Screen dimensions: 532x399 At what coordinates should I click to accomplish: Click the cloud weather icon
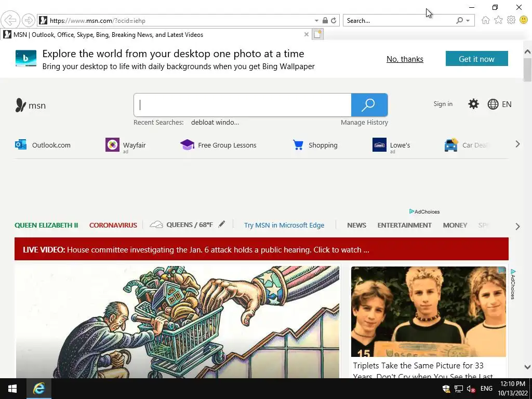point(156,224)
